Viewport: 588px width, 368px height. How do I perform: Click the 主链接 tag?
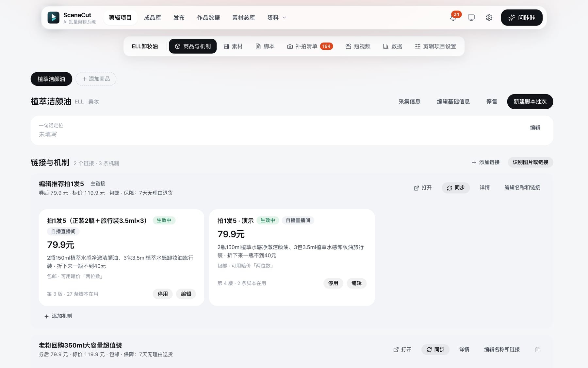pos(98,184)
